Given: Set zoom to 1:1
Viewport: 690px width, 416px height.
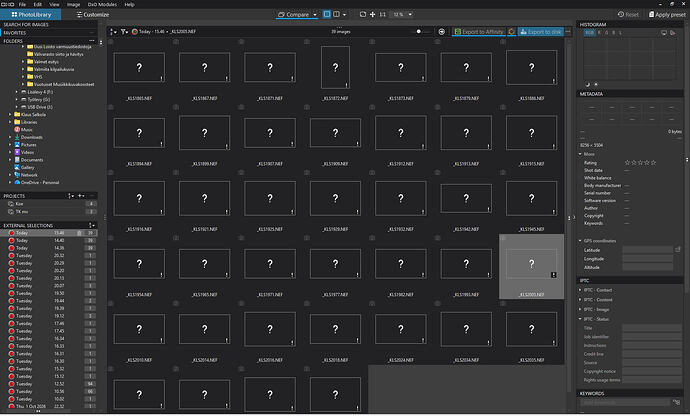Looking at the screenshot, I should pyautogui.click(x=382, y=15).
